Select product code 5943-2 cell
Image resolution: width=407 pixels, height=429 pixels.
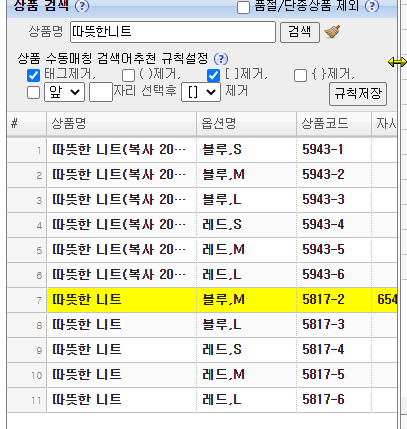tap(334, 175)
